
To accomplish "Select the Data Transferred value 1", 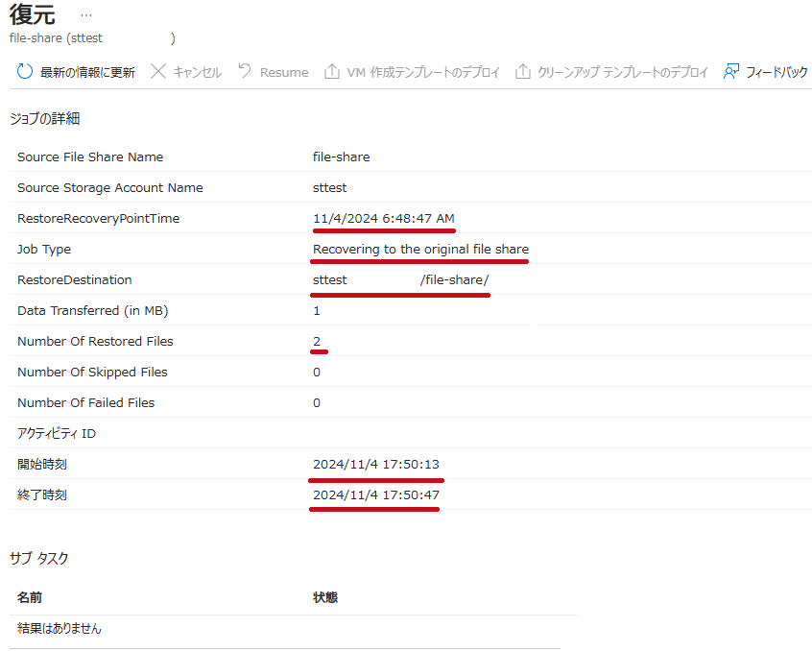I will pyautogui.click(x=317, y=311).
